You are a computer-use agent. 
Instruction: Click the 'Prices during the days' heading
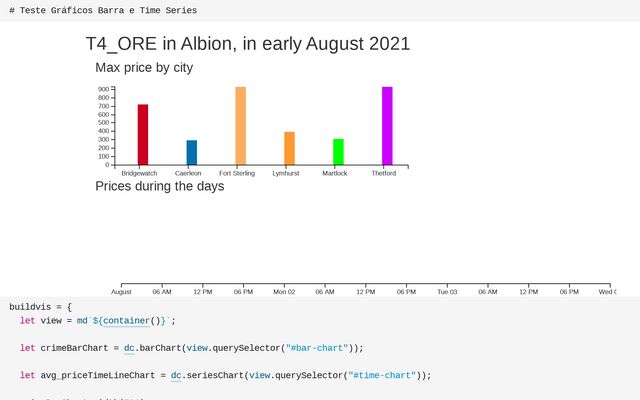point(160,186)
